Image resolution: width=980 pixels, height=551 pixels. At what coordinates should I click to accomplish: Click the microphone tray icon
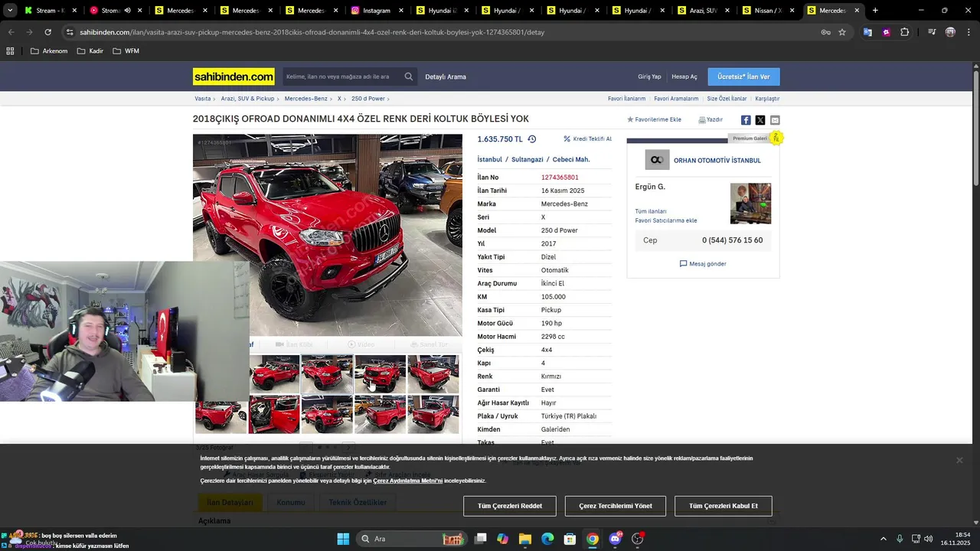click(900, 539)
